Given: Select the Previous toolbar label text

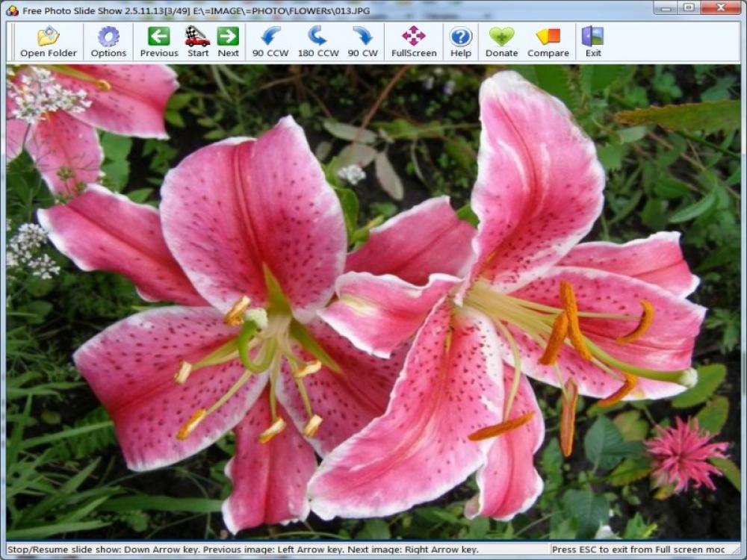Looking at the screenshot, I should pos(158,53).
